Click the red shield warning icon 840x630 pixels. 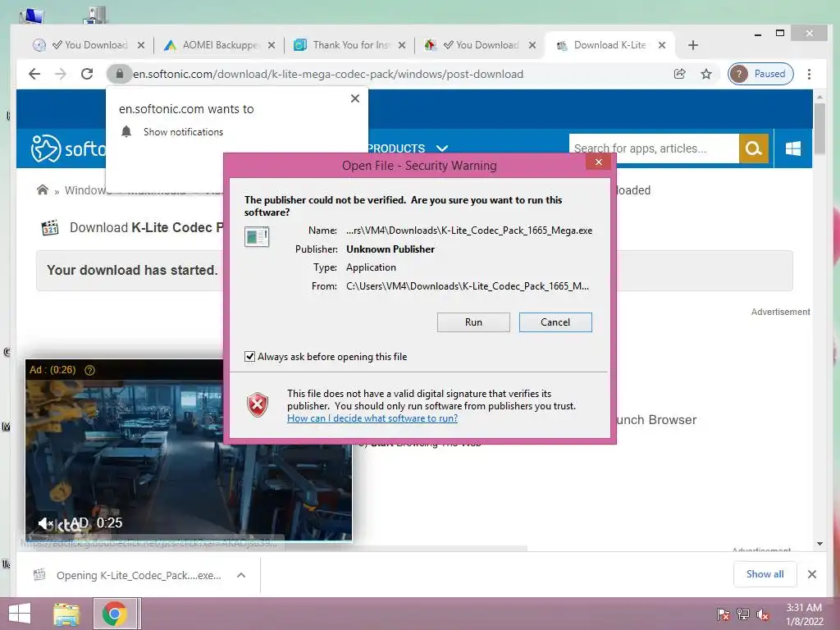pyautogui.click(x=258, y=404)
